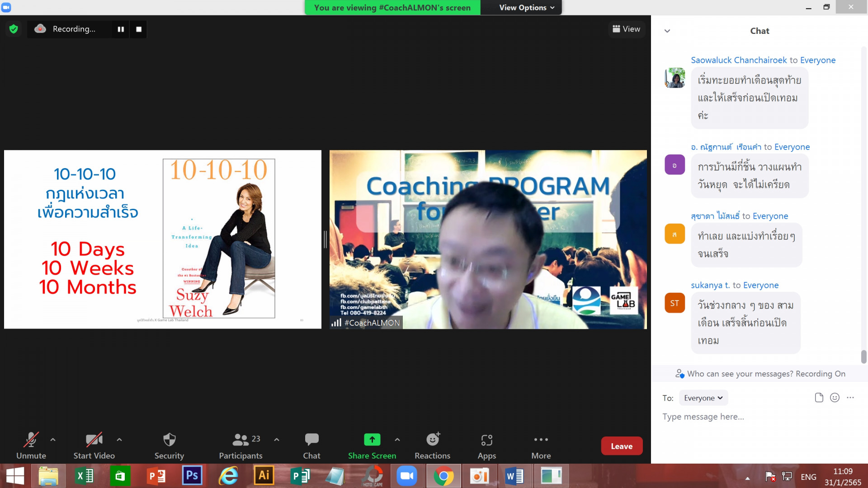Open Chrome from the taskbar

click(x=443, y=476)
